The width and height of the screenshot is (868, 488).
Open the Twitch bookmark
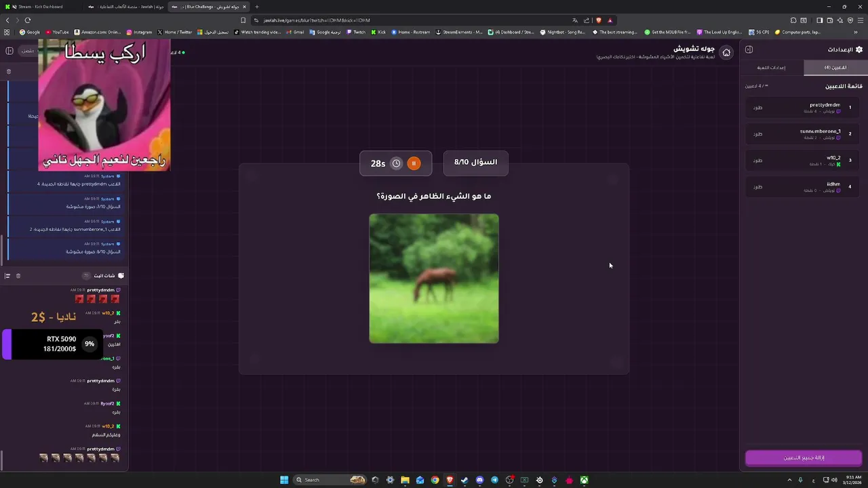coord(356,32)
